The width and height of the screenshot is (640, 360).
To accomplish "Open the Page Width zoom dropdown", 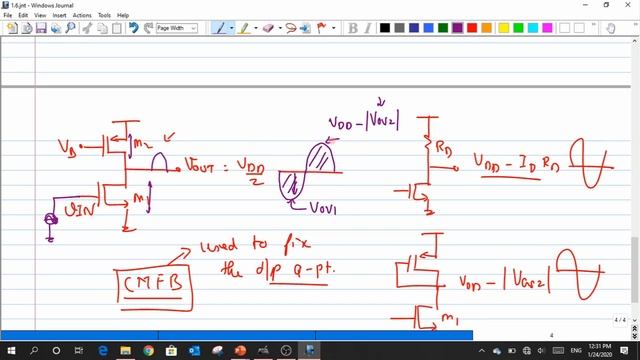I will 177,28.
